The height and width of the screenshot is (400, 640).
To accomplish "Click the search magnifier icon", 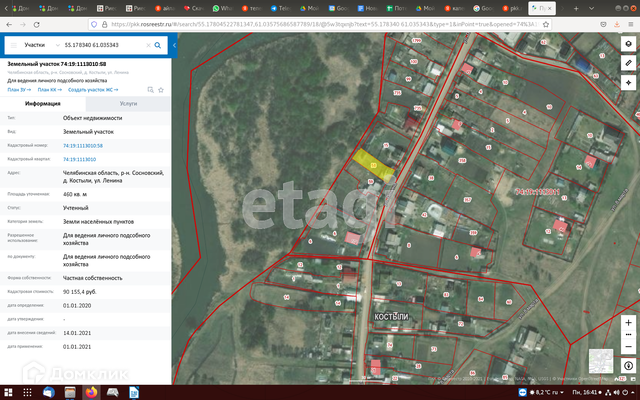I will (157, 45).
